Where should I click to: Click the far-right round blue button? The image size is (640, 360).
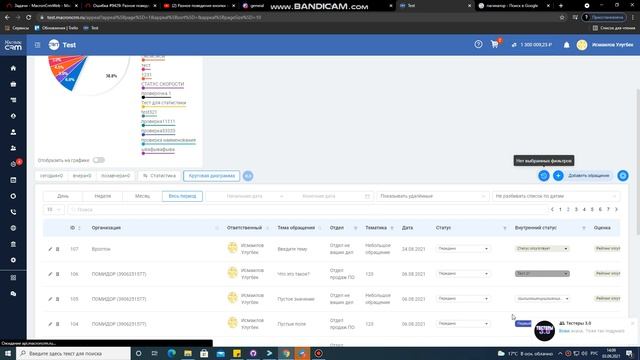point(623,176)
